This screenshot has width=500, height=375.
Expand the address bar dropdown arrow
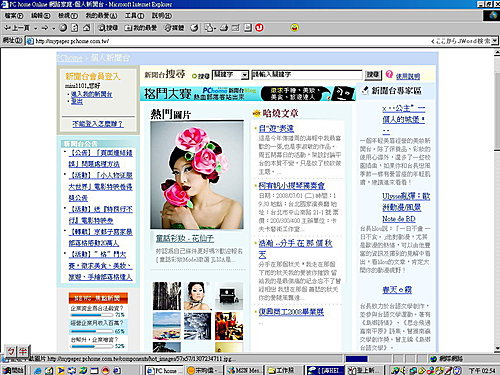(495, 41)
